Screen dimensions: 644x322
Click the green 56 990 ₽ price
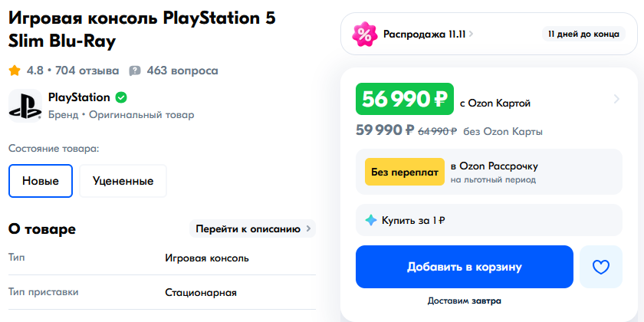pos(405,99)
